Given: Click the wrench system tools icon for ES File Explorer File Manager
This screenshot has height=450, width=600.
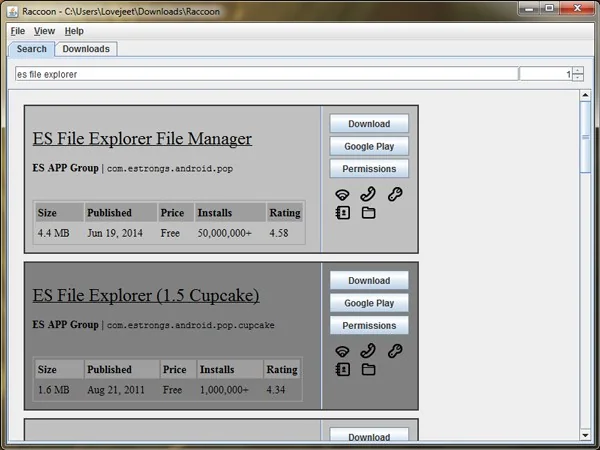Looking at the screenshot, I should (395, 194).
